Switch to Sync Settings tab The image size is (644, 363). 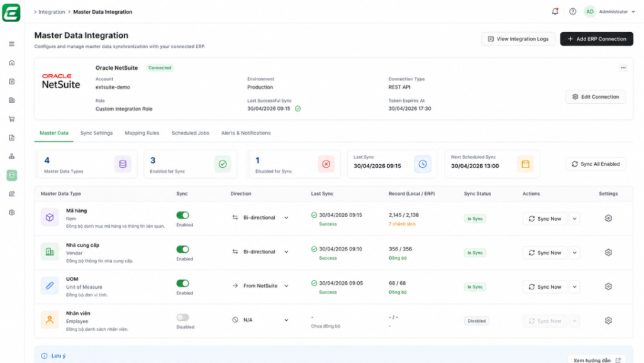(96, 133)
